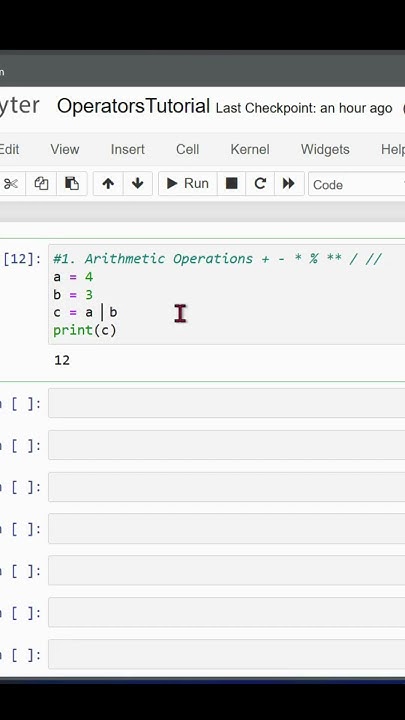Rename notebook via OperatorsTutorial title

[x=133, y=107]
